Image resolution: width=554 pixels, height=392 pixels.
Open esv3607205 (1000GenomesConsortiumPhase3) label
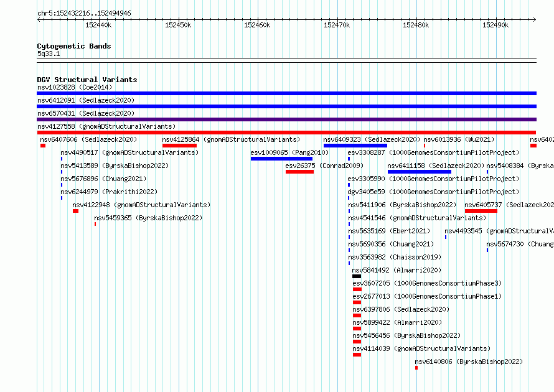[427, 283]
